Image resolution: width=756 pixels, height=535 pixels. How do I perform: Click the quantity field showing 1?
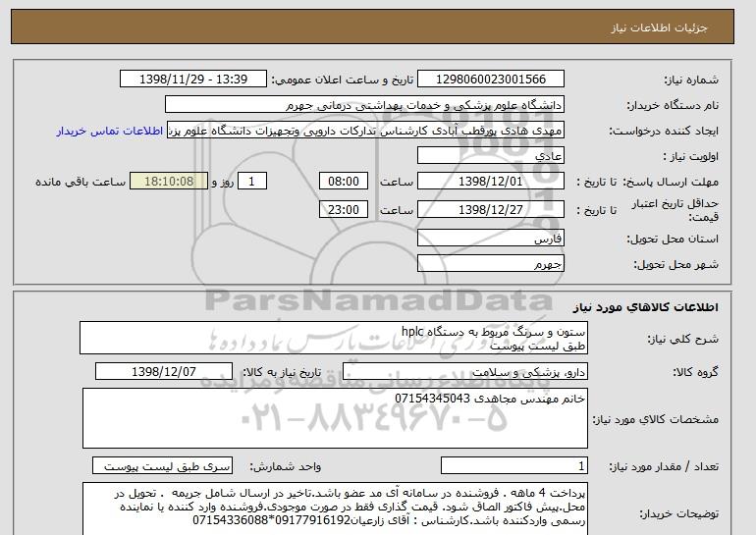(513, 465)
